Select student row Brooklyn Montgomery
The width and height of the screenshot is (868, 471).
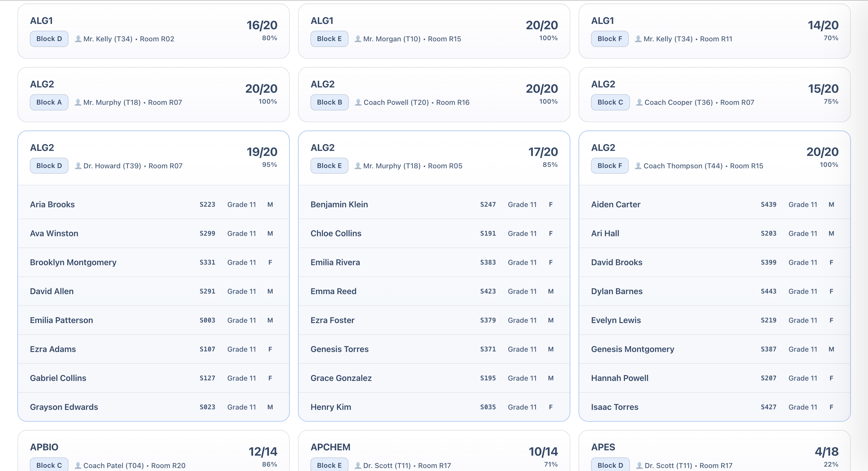153,263
